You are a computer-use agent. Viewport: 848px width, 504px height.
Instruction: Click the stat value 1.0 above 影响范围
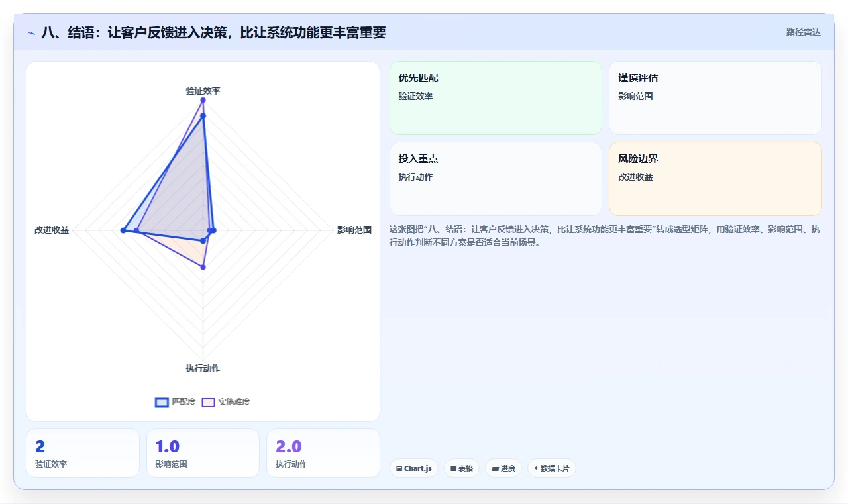[167, 446]
